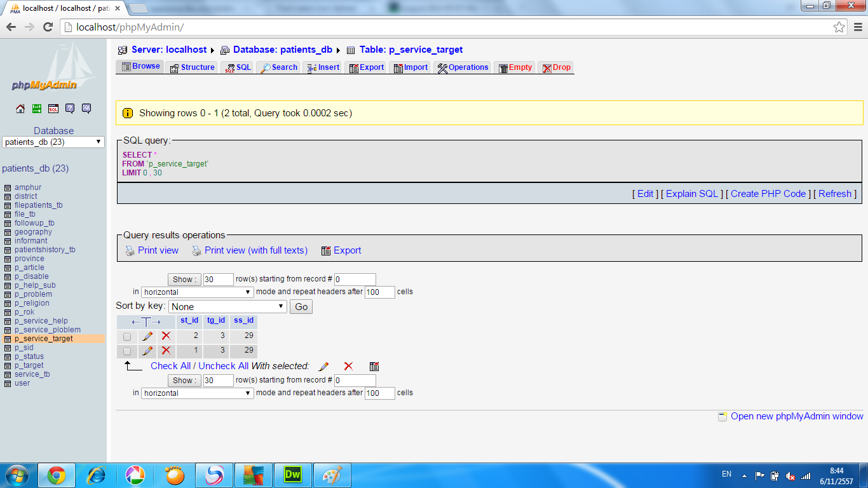Viewport: 868px width, 488px height.
Task: Tick the checkbox for row st_id 1
Action: click(127, 351)
